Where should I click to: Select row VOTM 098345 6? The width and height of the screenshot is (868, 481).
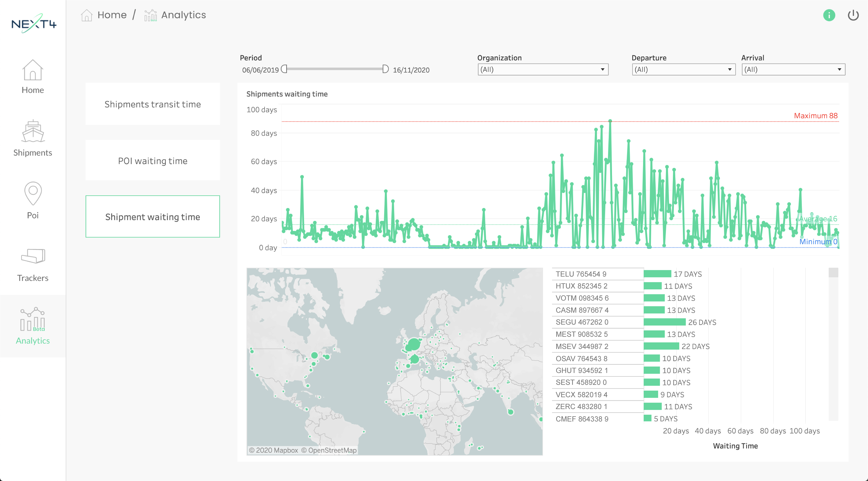point(598,298)
